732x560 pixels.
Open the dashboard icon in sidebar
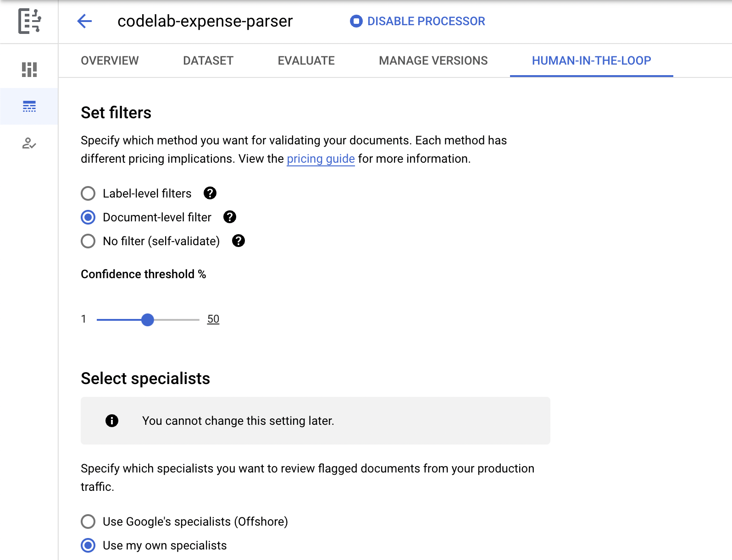click(29, 70)
